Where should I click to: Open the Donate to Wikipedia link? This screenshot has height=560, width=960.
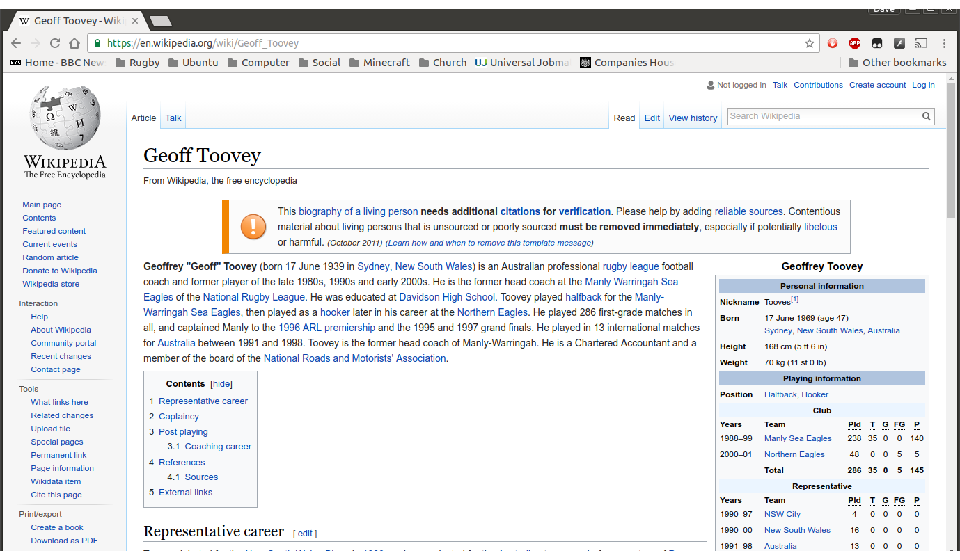click(60, 271)
